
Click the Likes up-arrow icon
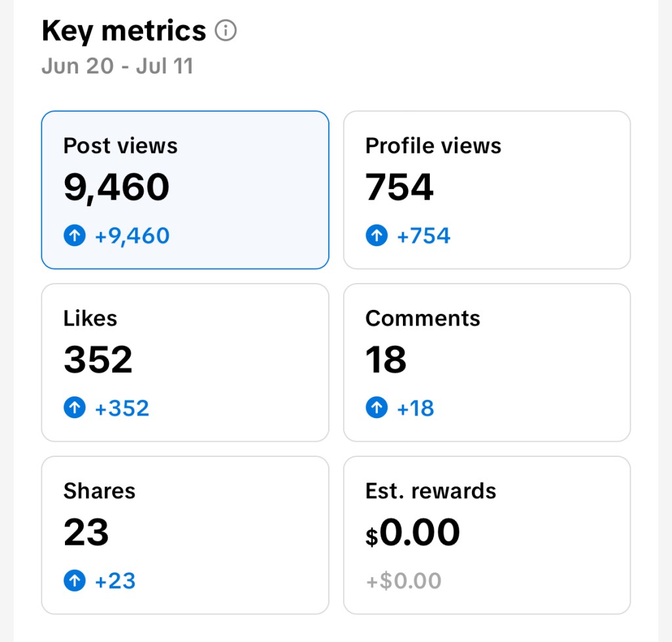tap(75, 408)
